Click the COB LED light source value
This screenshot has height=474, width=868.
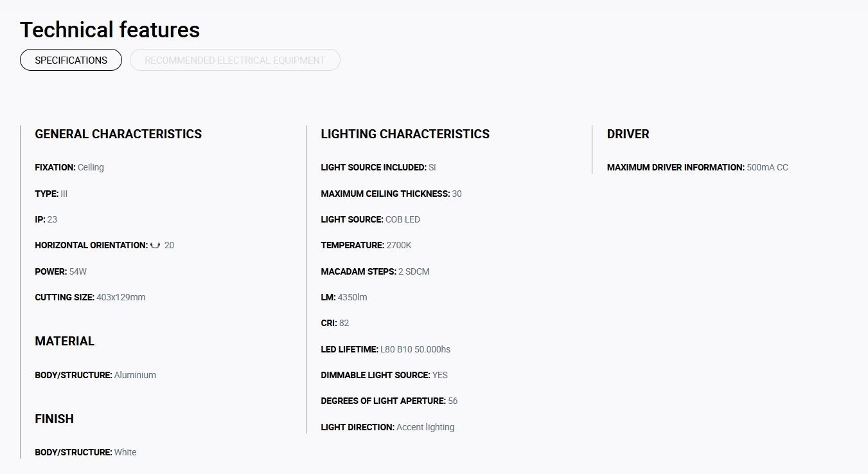coord(403,219)
